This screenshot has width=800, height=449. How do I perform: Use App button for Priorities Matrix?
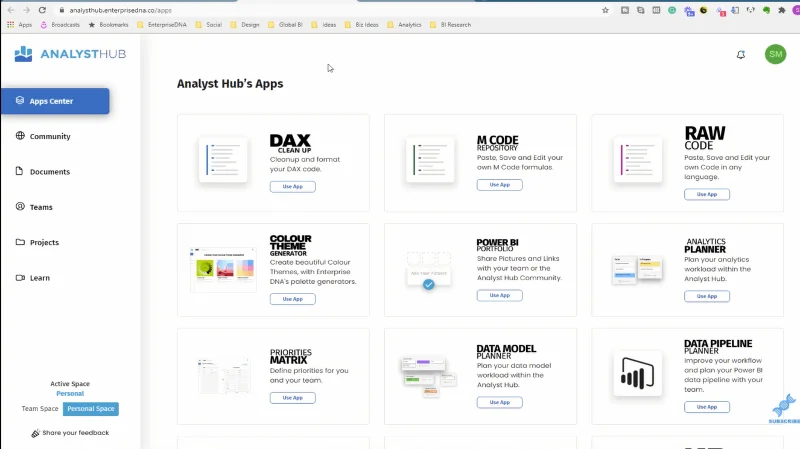[292, 398]
